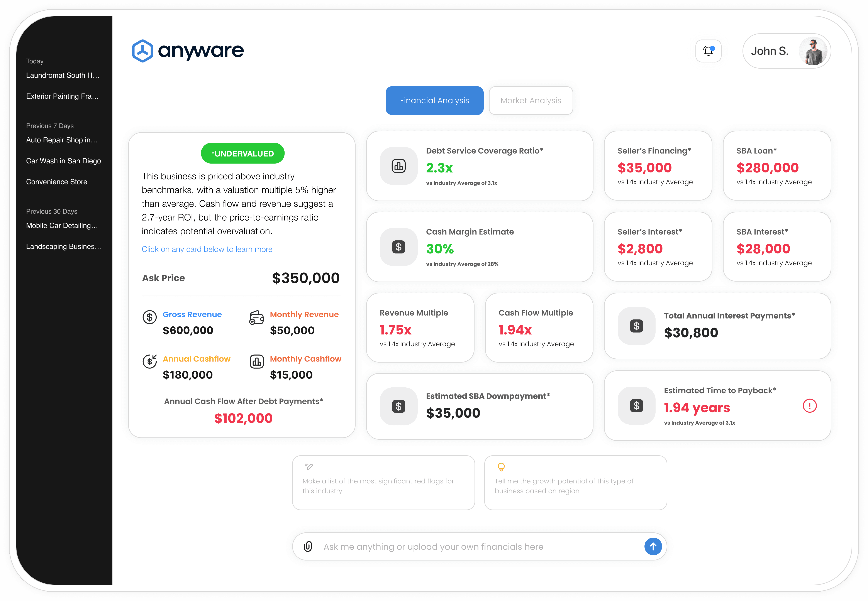Click the anyware hexagon logo icon
868x601 pixels.
click(x=142, y=51)
